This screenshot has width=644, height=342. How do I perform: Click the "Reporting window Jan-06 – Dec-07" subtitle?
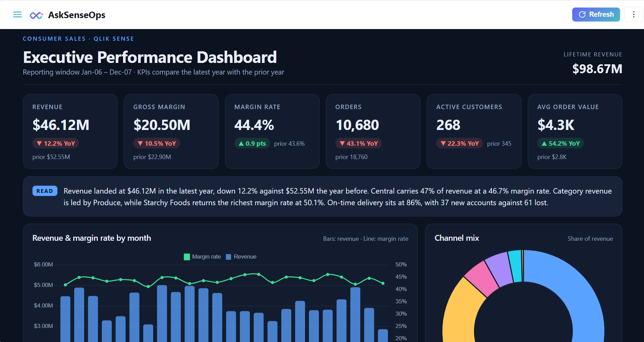point(77,72)
